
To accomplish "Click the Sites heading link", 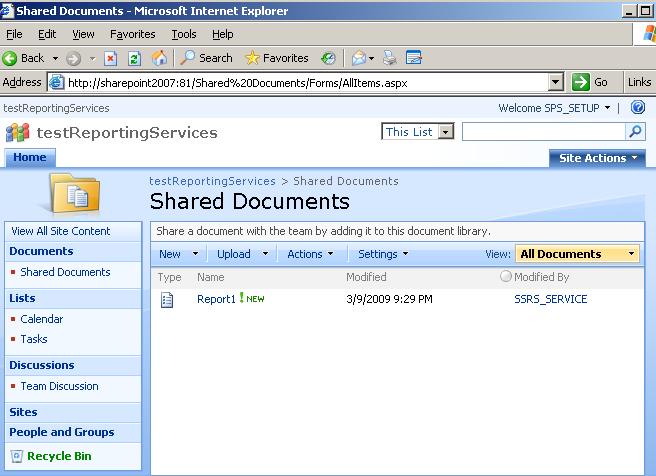I will point(23,412).
